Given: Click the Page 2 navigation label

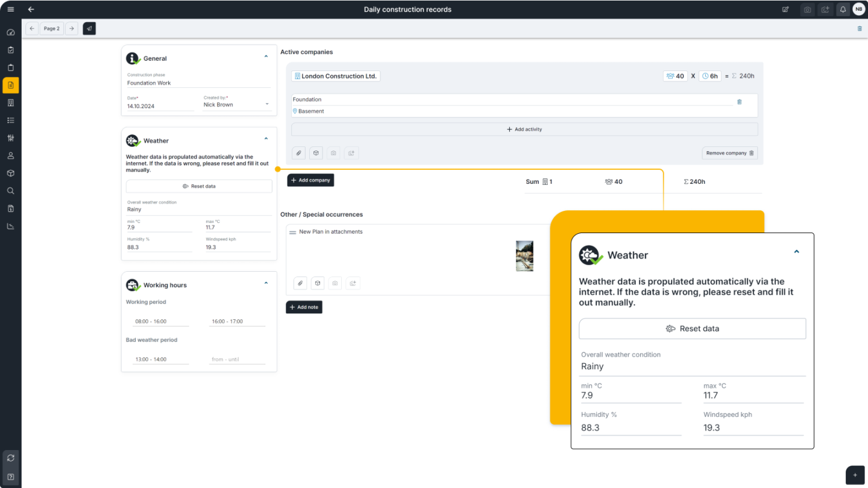Looking at the screenshot, I should (51, 28).
